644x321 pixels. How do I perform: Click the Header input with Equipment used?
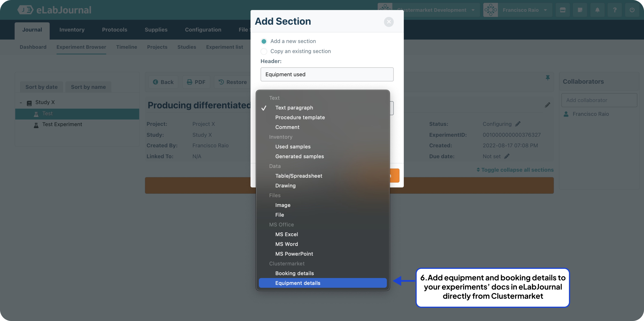(x=327, y=74)
